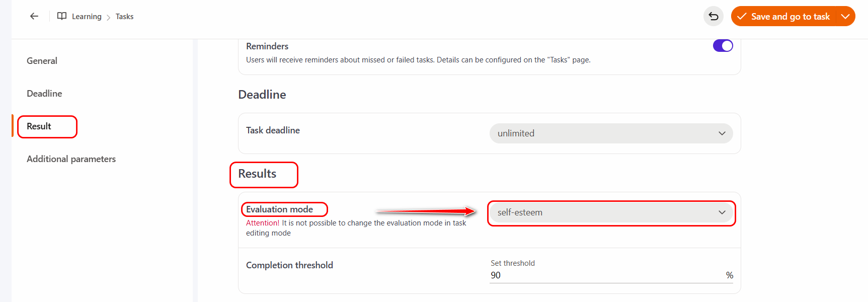
Task: Click the Completion threshold label
Action: click(289, 265)
